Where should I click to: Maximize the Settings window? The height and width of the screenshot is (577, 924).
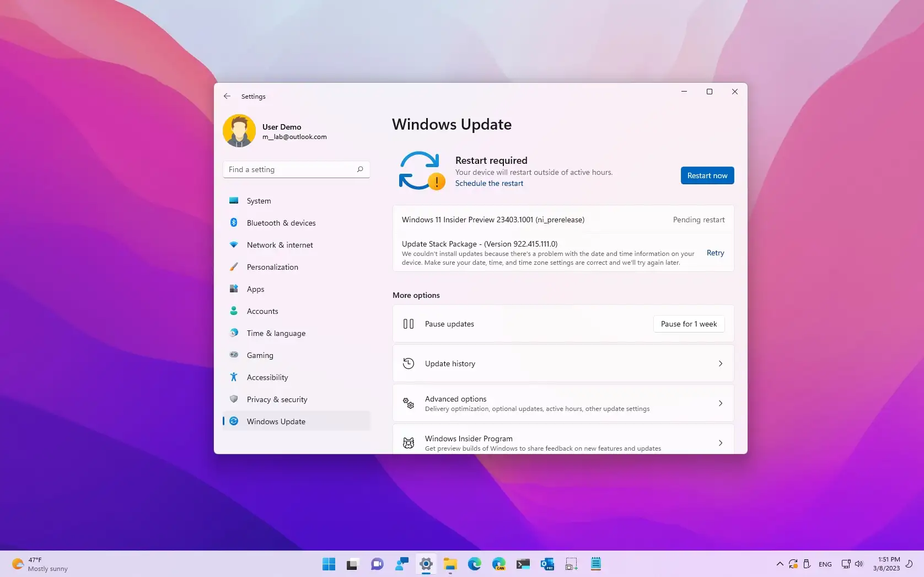tap(710, 92)
